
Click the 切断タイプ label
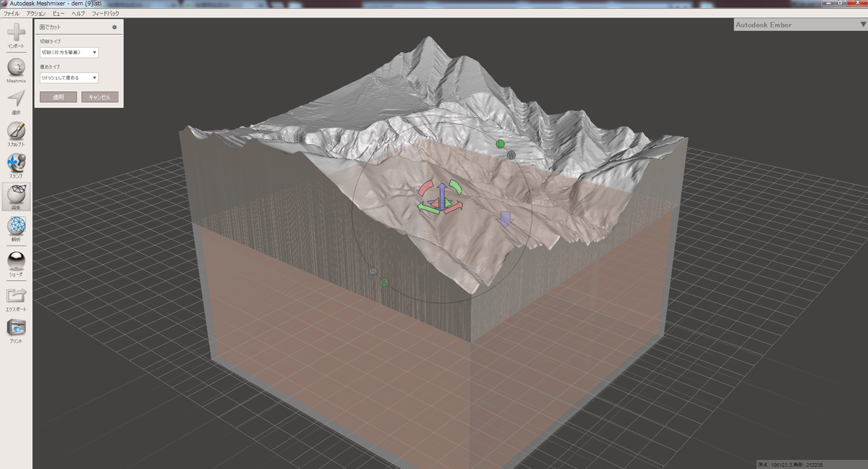[x=49, y=42]
